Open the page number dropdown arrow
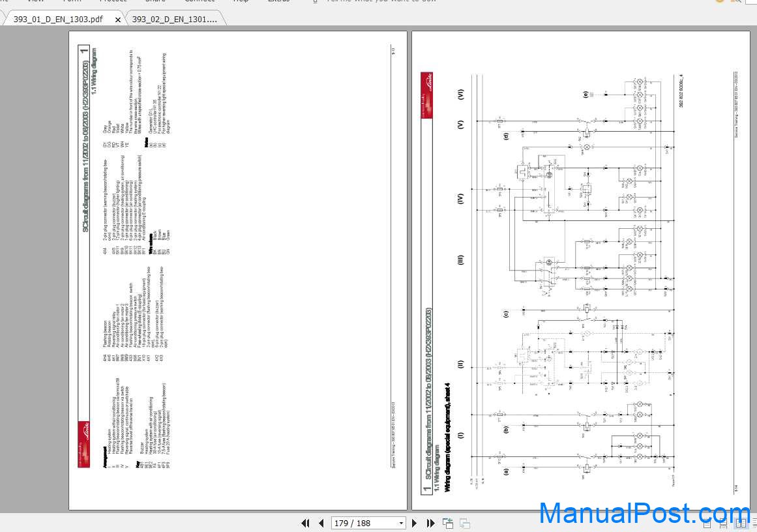 tap(401, 524)
